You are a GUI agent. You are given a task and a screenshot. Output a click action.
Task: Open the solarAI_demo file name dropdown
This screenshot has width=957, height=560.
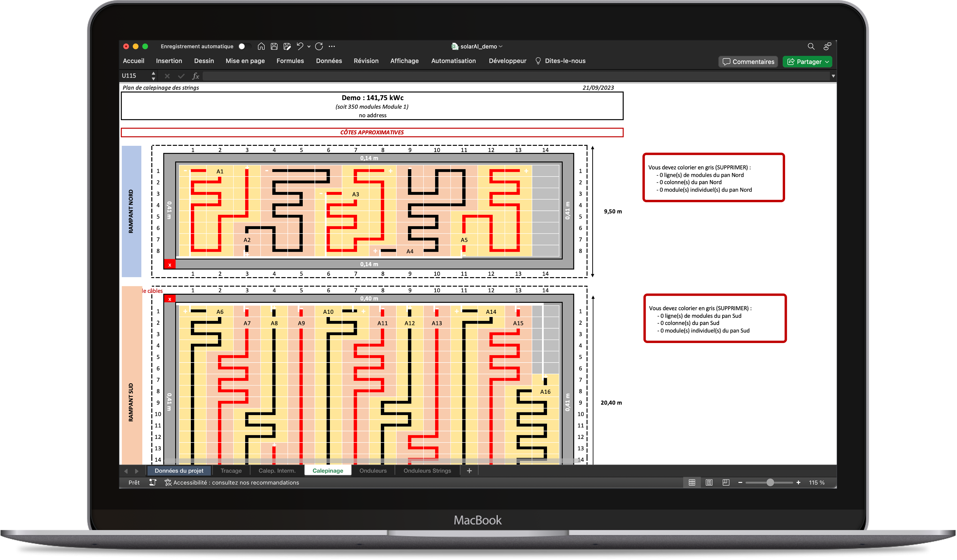tap(501, 47)
